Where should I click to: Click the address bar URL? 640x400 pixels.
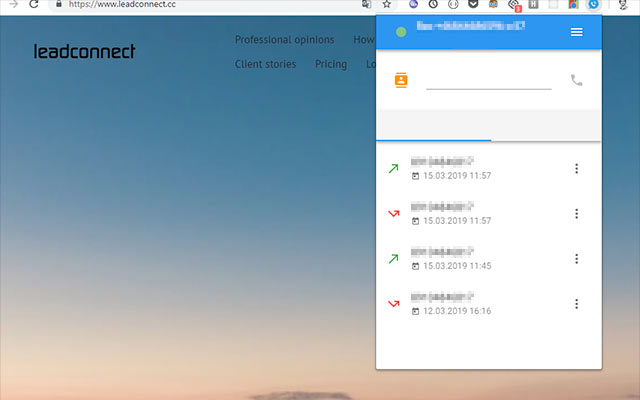tap(122, 4)
